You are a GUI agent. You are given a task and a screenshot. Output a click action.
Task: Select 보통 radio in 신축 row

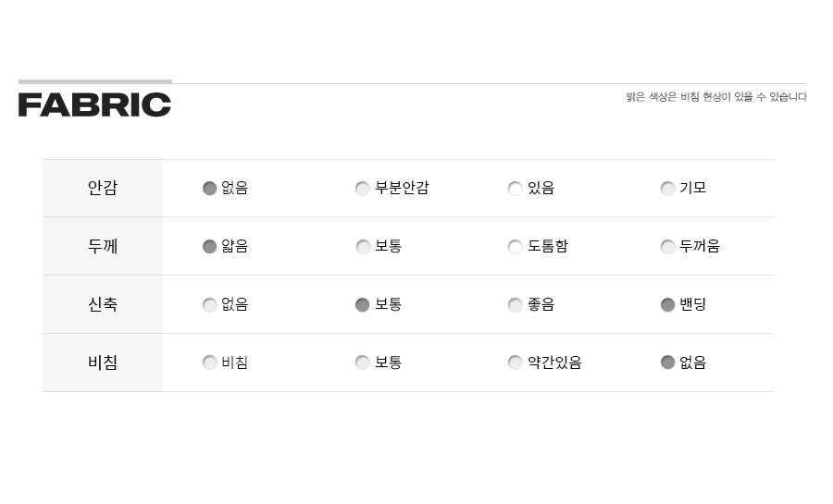pyautogui.click(x=362, y=305)
